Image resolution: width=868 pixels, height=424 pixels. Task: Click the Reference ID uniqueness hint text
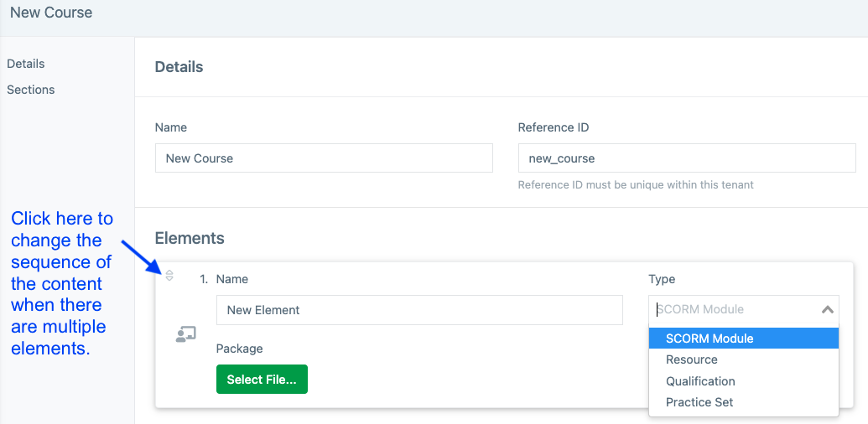click(x=636, y=184)
